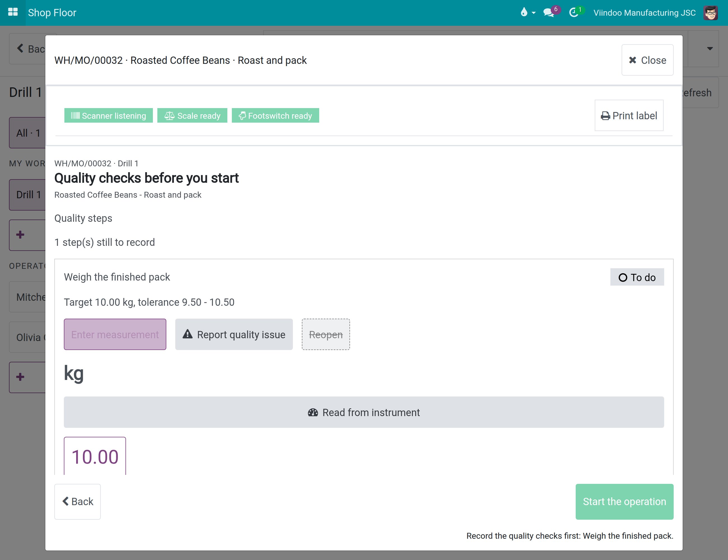
Task: Open the water drop debug menu
Action: pyautogui.click(x=528, y=12)
